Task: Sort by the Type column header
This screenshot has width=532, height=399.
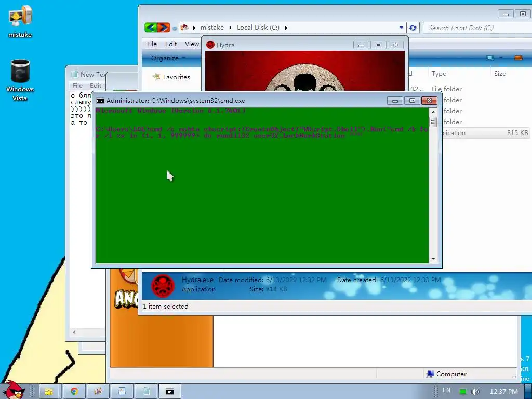Action: coord(438,74)
